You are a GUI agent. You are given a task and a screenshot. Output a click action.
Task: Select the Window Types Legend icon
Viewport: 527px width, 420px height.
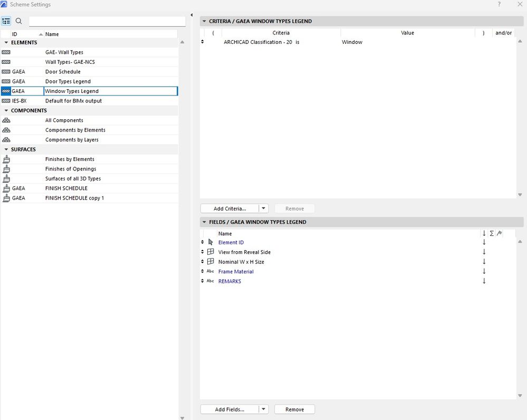click(x=6, y=91)
